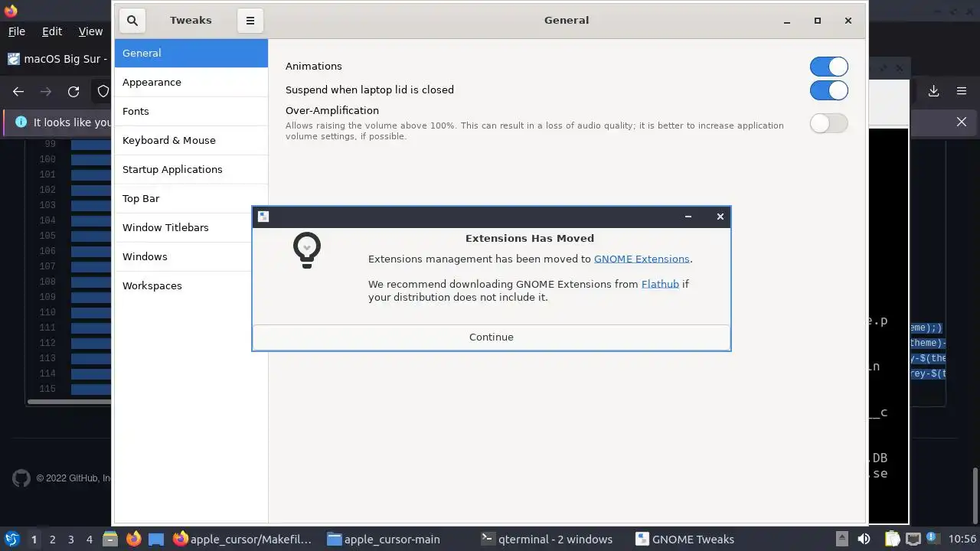Open the network connection tray icon
The width and height of the screenshot is (980, 551).
pos(913,539)
